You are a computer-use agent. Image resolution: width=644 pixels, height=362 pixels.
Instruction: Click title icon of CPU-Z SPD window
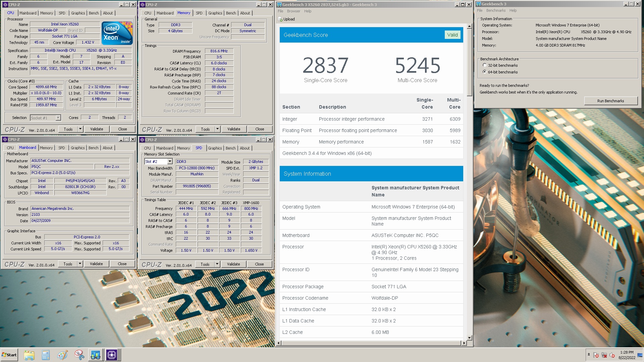[142, 140]
